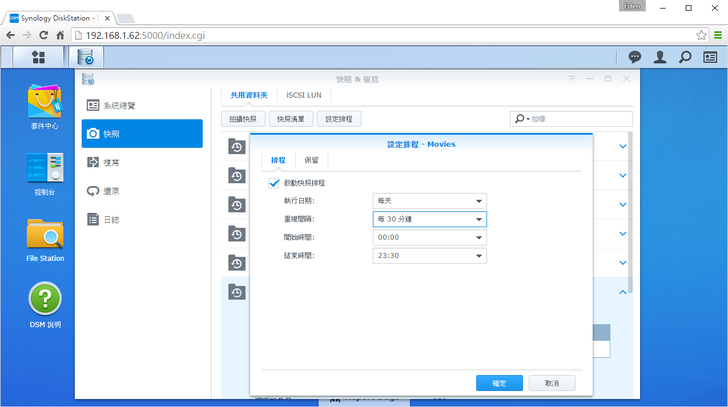The image size is (728, 407).
Task: Click the 搜尋 search field in snapshot window
Action: [x=575, y=119]
